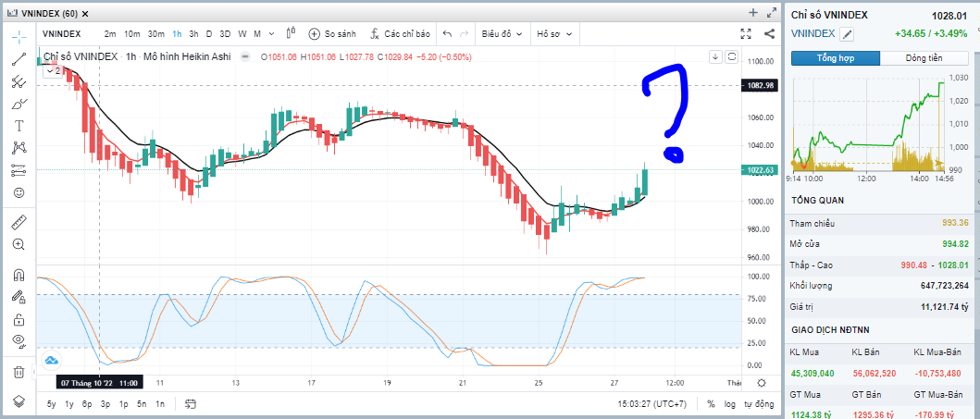Select the 10m timeframe
This screenshot has width=980, height=419.
pyautogui.click(x=132, y=33)
